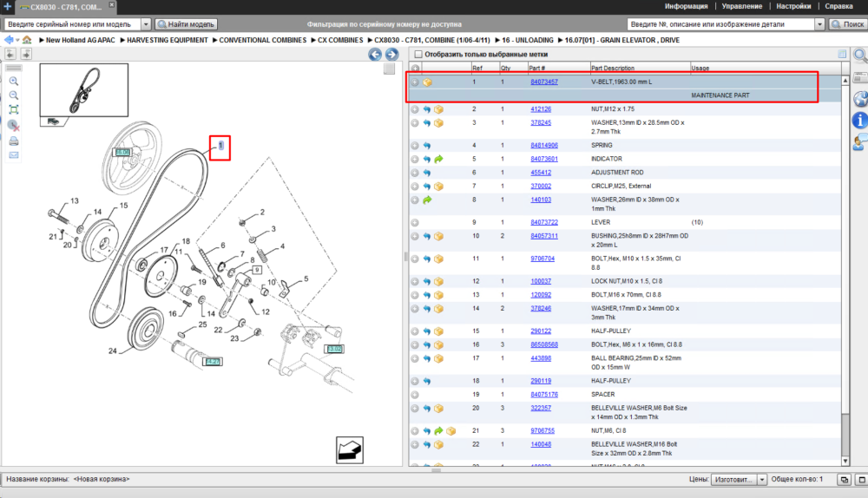
Task: Fit the diagram to the window
Action: pyautogui.click(x=14, y=109)
